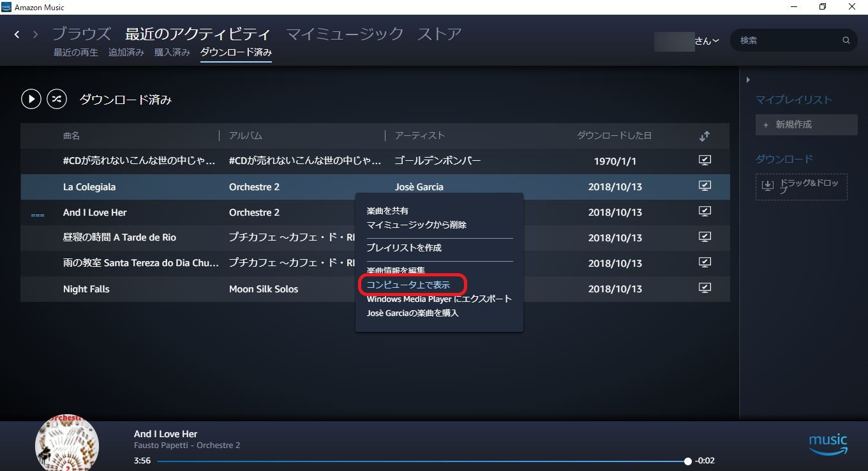Click the sort arrows column icon
Viewport: 868px width, 471px height.
(705, 136)
